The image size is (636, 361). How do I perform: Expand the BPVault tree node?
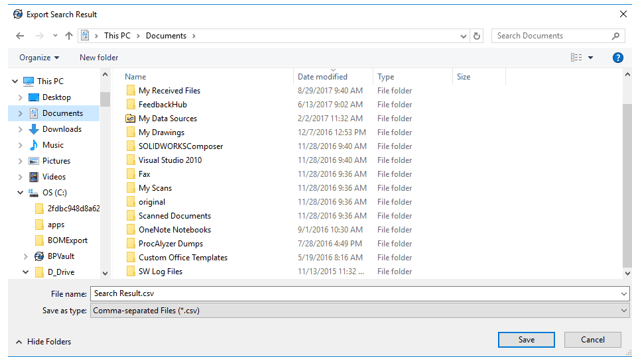25,256
